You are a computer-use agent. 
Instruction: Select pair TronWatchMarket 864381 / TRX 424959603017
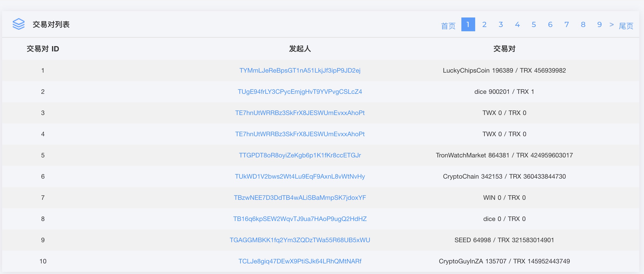(x=504, y=155)
